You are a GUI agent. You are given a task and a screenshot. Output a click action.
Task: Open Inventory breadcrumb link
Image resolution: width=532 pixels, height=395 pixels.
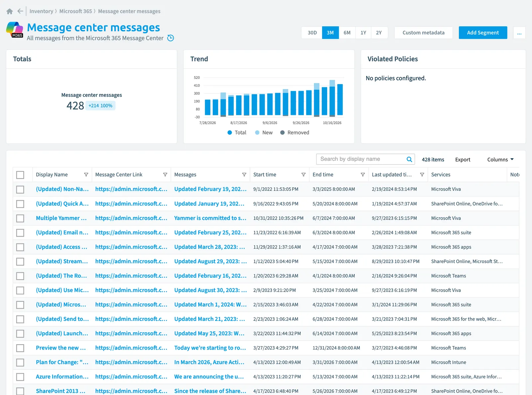point(41,11)
